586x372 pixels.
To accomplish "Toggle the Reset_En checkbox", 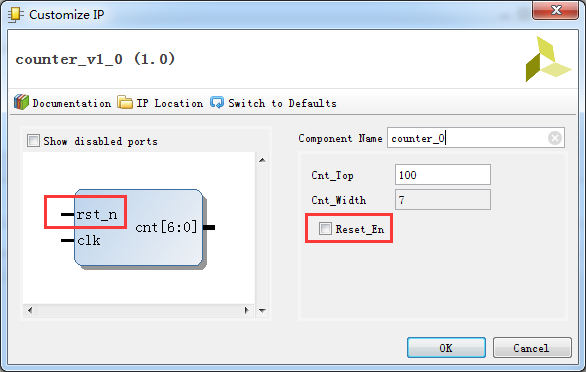I will [x=325, y=228].
